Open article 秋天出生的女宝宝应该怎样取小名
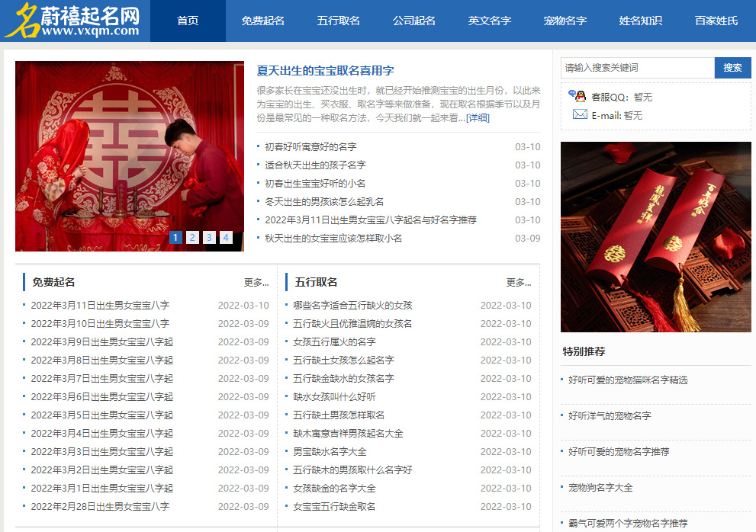This screenshot has width=756, height=532. click(333, 239)
